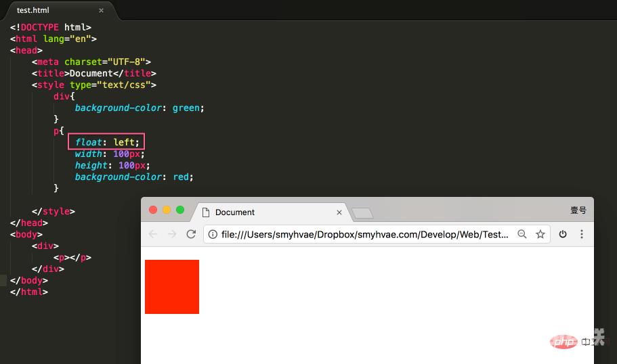This screenshot has width=617, height=364.
Task: Open the Chrome three-dot menu
Action: coord(582,234)
